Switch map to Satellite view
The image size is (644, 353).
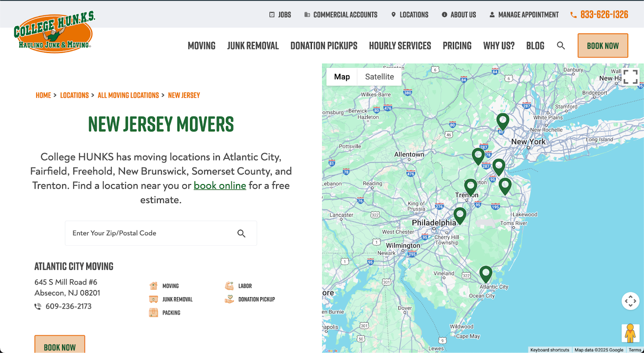tap(379, 77)
